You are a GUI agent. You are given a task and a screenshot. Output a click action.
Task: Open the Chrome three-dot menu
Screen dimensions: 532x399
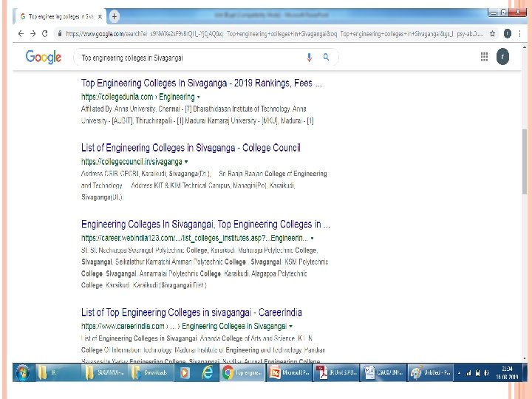click(x=519, y=33)
